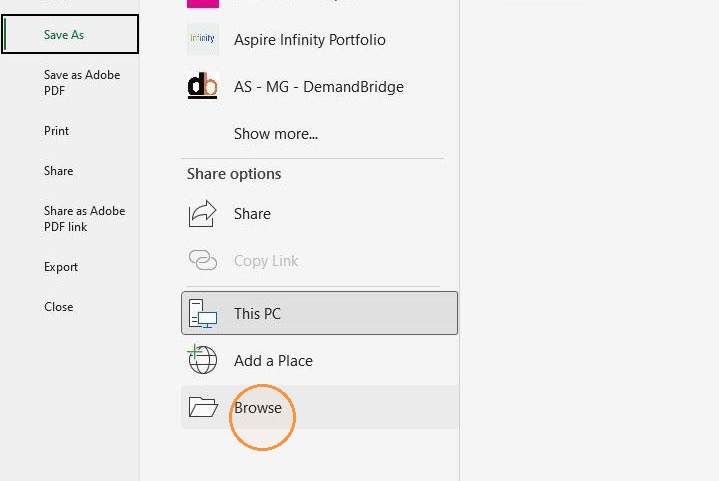Close the document from the sidebar
The image size is (719, 481).
[x=58, y=307]
